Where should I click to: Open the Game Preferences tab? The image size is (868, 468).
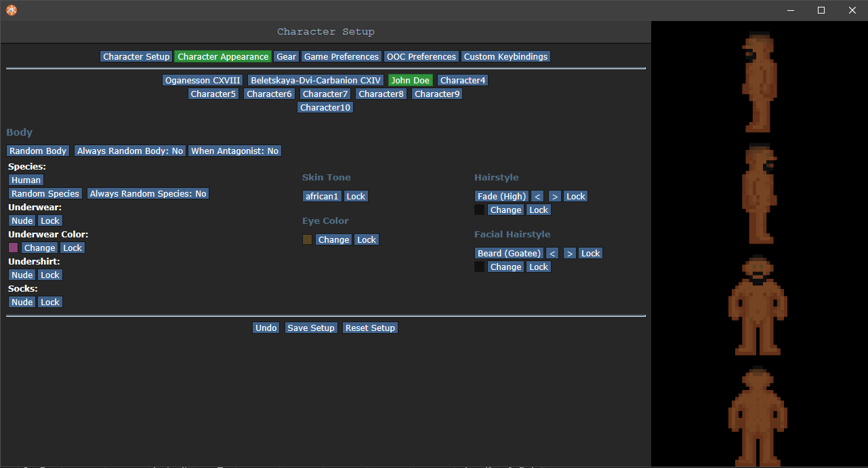[342, 57]
